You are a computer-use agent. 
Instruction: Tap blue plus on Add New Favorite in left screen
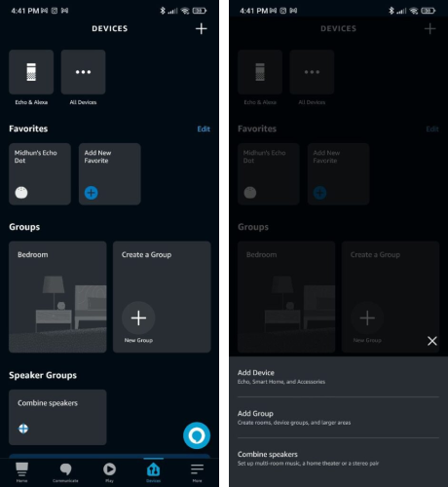(x=92, y=193)
